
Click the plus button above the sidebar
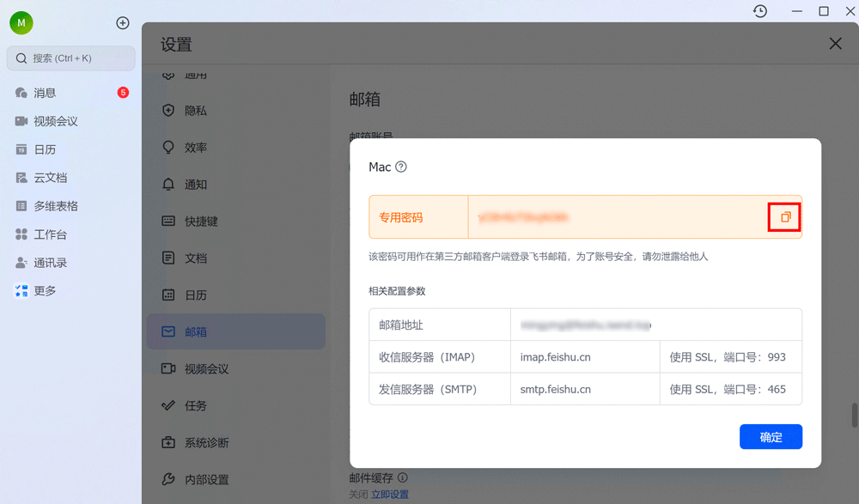[122, 23]
